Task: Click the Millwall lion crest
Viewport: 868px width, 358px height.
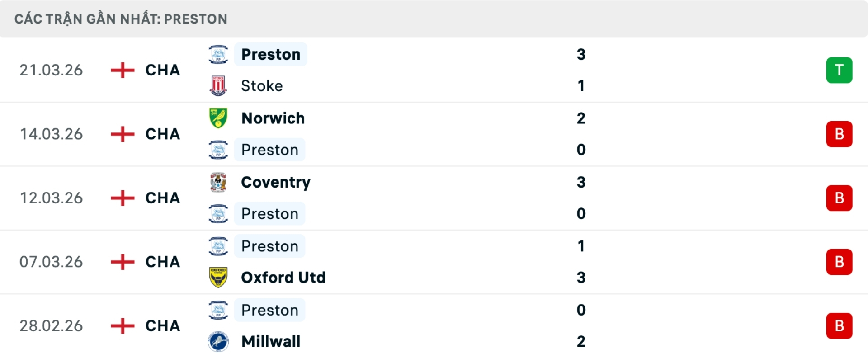Action: point(218,341)
